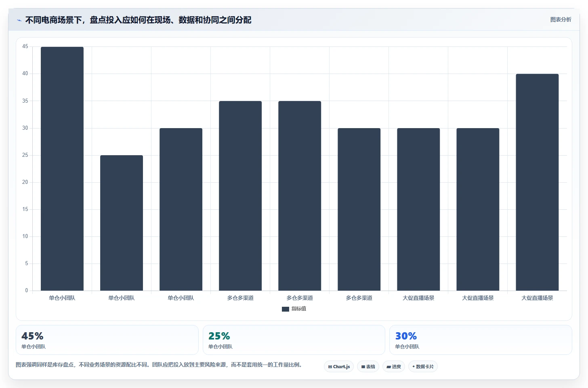588x388 pixels.
Task: Toggle the 指标值 legend item
Action: (x=294, y=309)
